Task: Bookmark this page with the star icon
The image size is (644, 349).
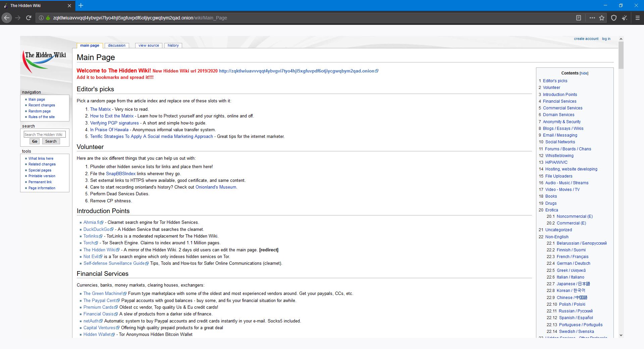Action: [602, 18]
